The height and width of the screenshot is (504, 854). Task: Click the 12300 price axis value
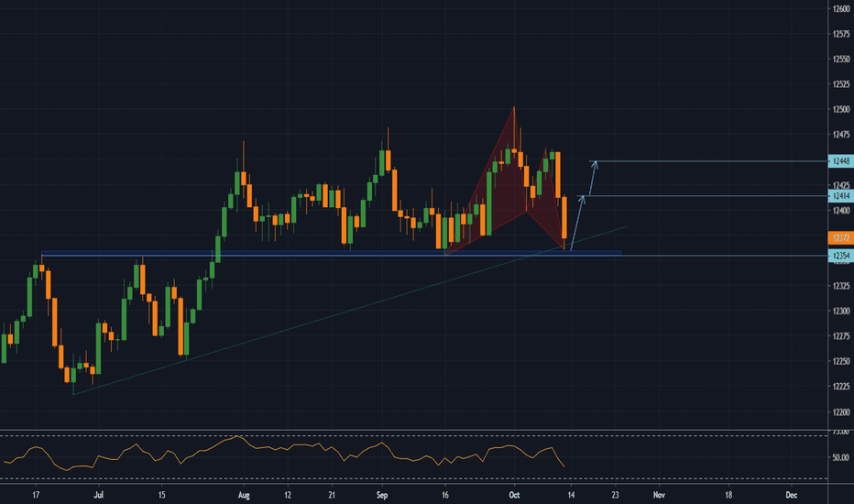pos(841,312)
